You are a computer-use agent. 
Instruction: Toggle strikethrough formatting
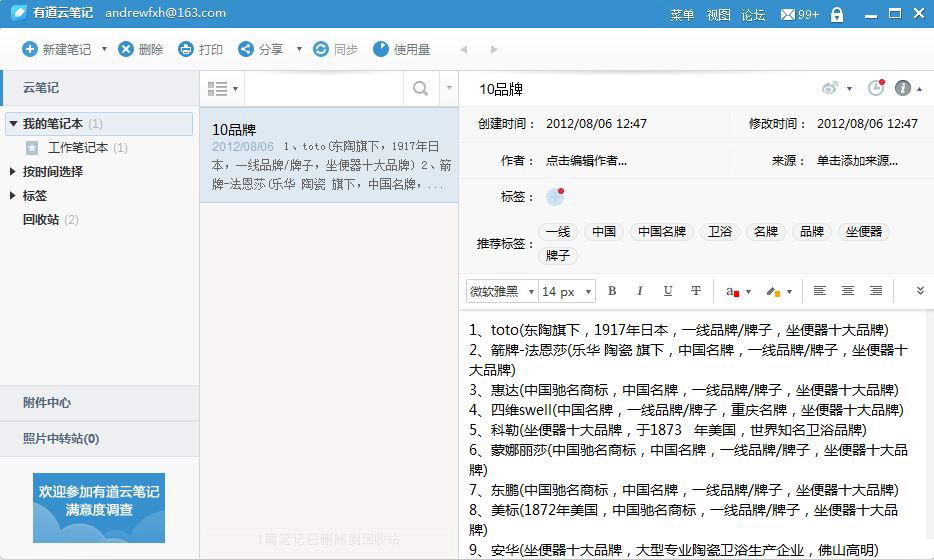point(696,291)
